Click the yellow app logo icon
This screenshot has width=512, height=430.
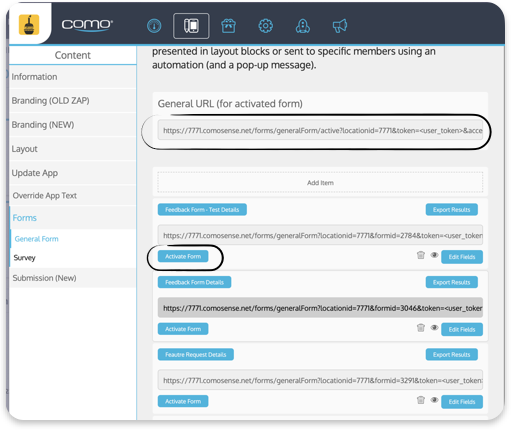[29, 25]
